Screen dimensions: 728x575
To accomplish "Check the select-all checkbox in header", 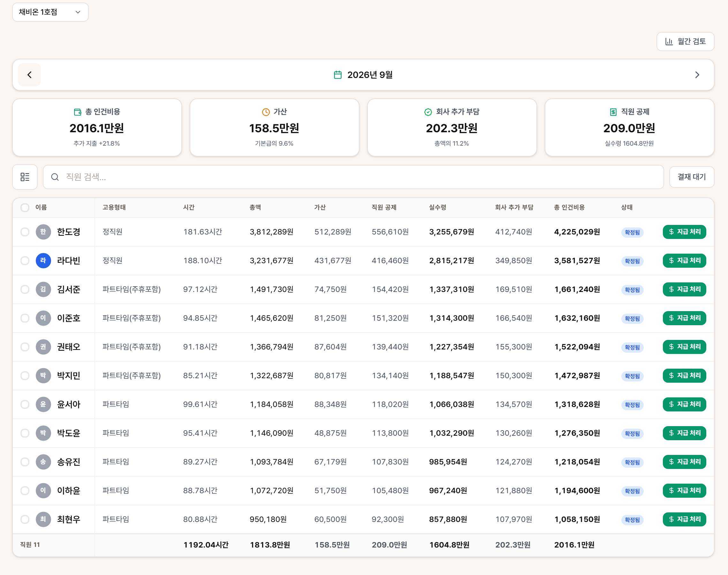I will (x=25, y=207).
